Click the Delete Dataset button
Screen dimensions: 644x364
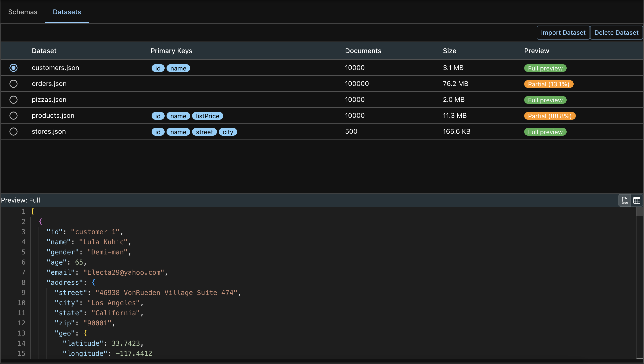tap(616, 32)
